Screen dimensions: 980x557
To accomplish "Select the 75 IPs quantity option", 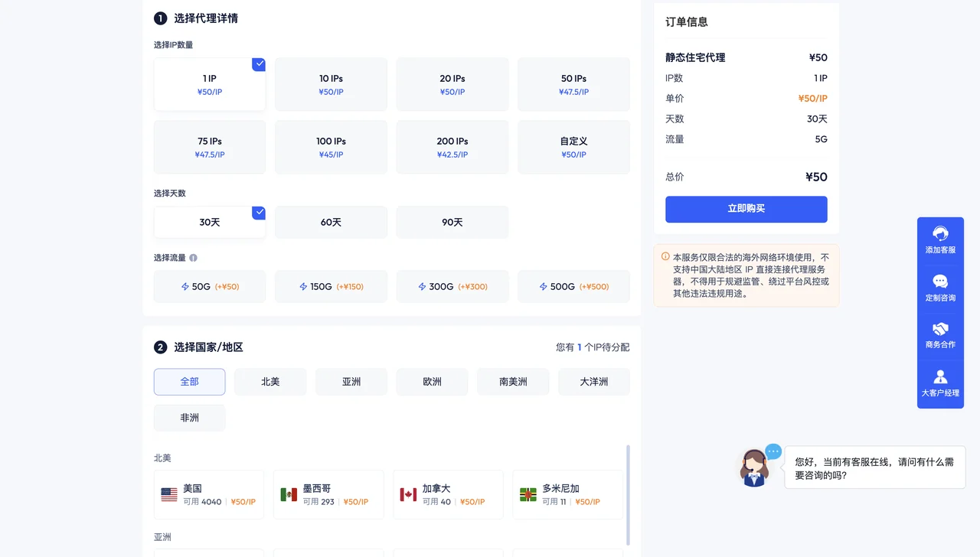I will pyautogui.click(x=210, y=147).
